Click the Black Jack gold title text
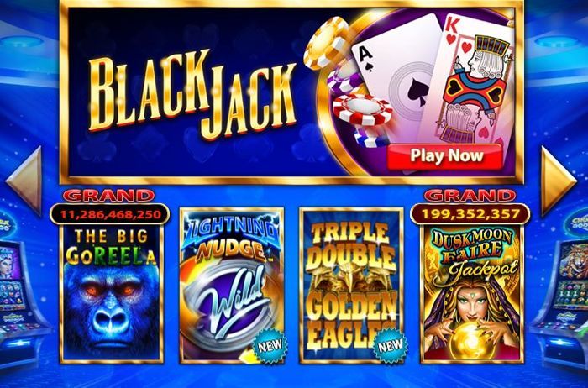Viewport: 588px width, 388px height. pos(192,94)
